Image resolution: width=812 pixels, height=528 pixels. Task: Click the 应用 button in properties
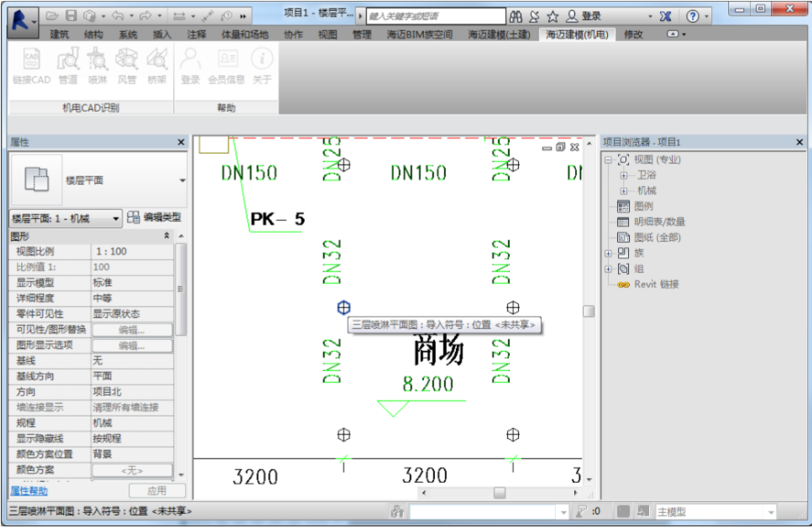tap(157, 491)
